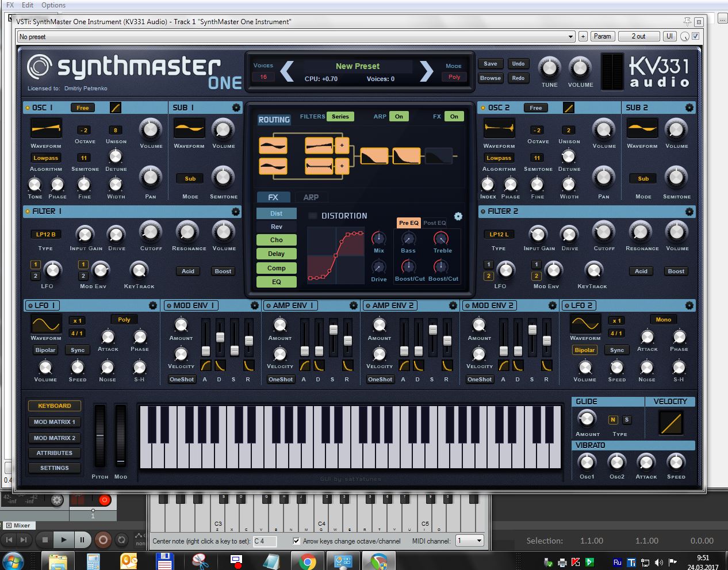
Task: Click REAPER play button
Action: pyautogui.click(x=64, y=540)
